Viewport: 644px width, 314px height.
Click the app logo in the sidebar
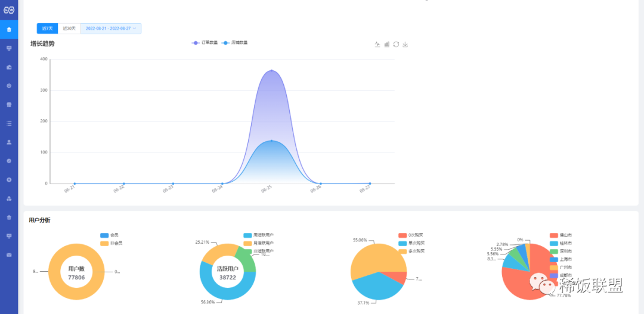click(9, 10)
